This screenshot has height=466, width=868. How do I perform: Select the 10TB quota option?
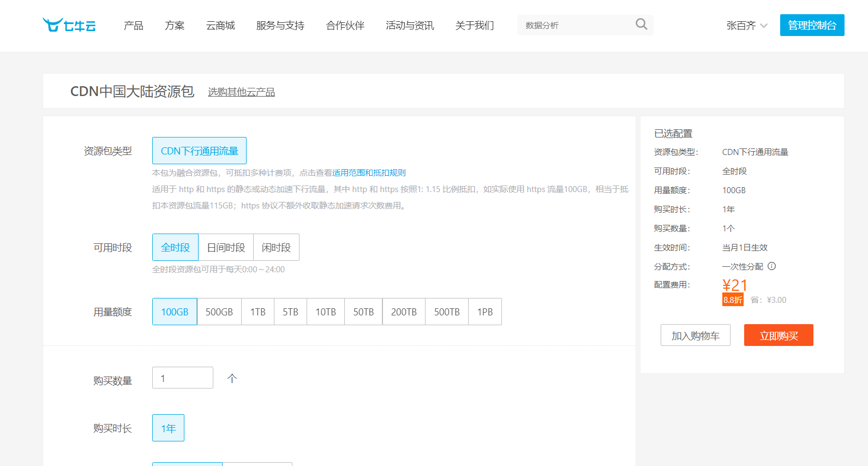(x=325, y=312)
